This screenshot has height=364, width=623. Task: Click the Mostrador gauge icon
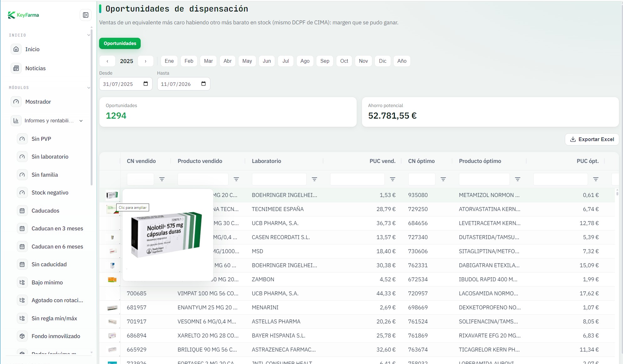coord(16,102)
